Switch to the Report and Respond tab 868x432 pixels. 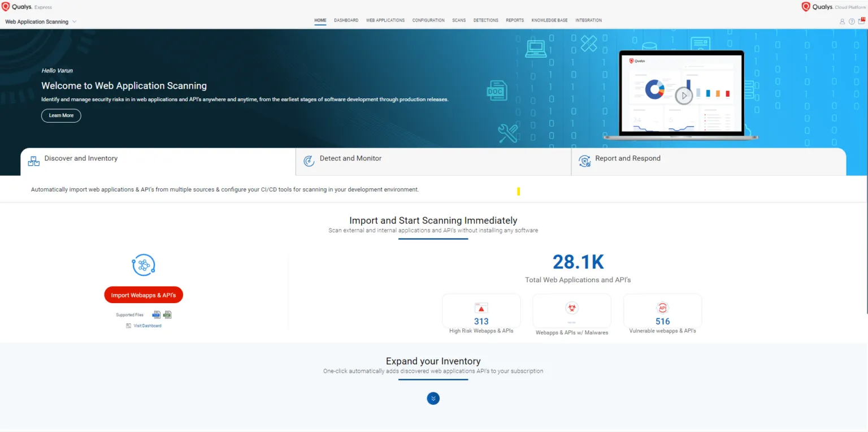(709, 162)
